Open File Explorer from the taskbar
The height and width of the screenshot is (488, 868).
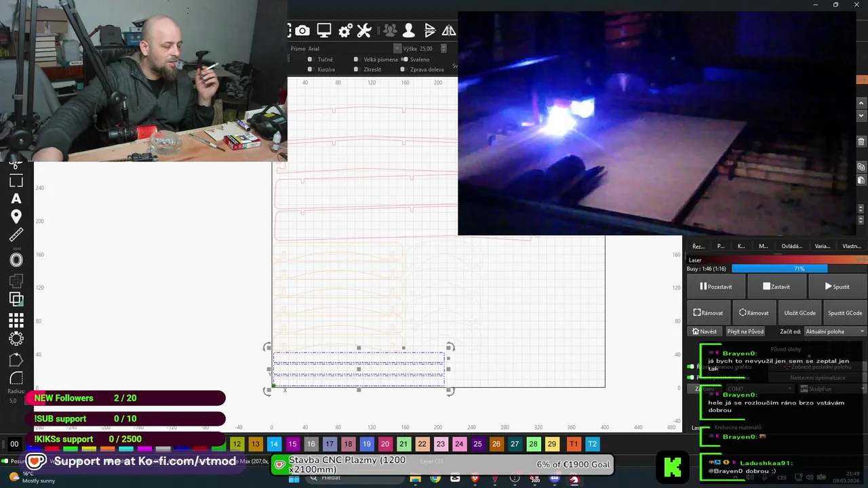point(414,479)
